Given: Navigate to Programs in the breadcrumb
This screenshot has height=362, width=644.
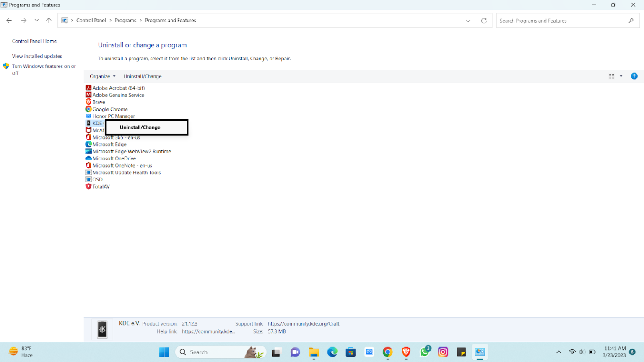Looking at the screenshot, I should pos(126,20).
